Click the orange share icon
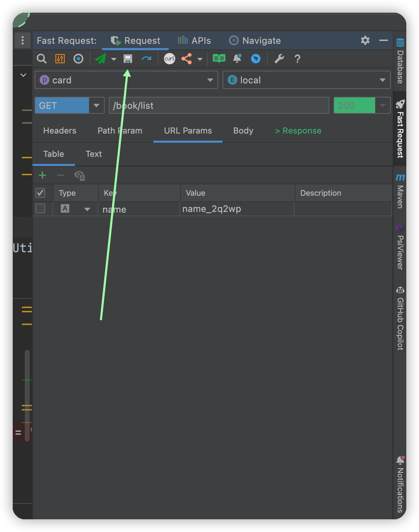 (x=187, y=59)
